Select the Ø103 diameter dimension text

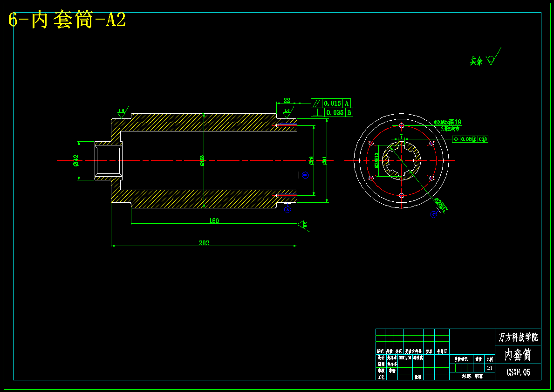pos(202,160)
